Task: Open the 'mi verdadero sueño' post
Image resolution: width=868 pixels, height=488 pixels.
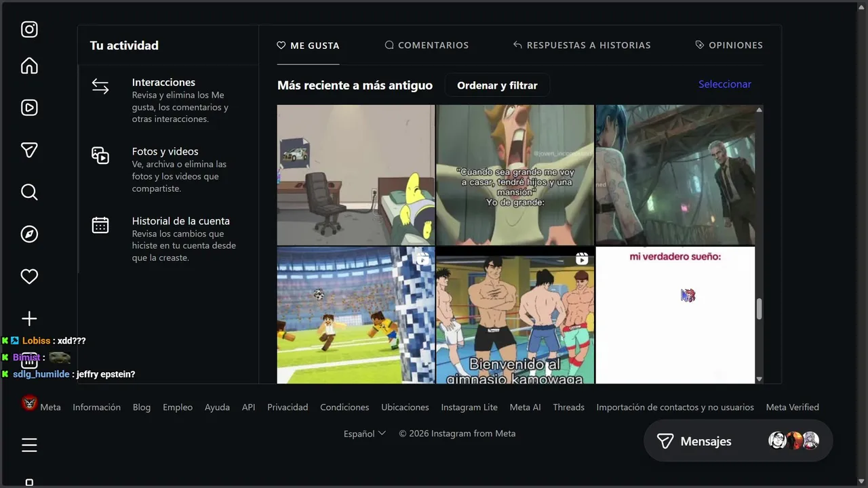Action: pos(675,315)
